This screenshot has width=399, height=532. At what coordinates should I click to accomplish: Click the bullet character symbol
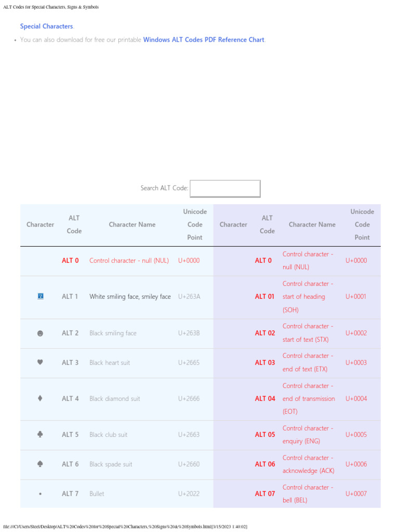pos(41,494)
